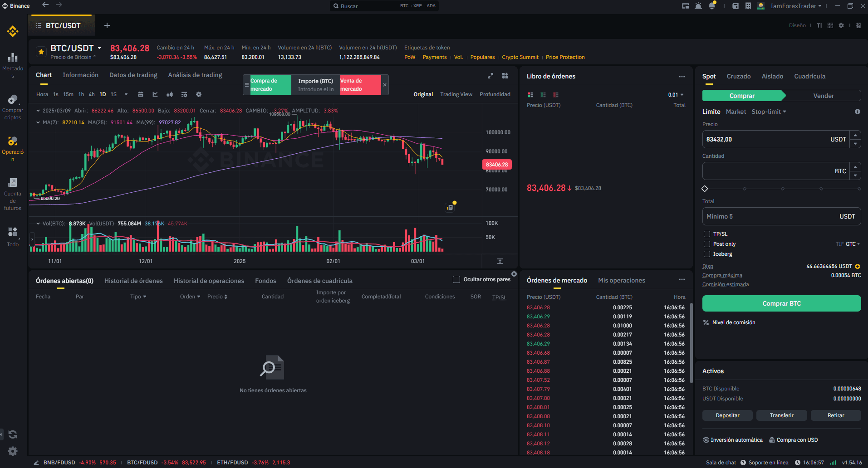Expand chart to fullscreen
The width and height of the screenshot is (868, 468).
tap(490, 76)
